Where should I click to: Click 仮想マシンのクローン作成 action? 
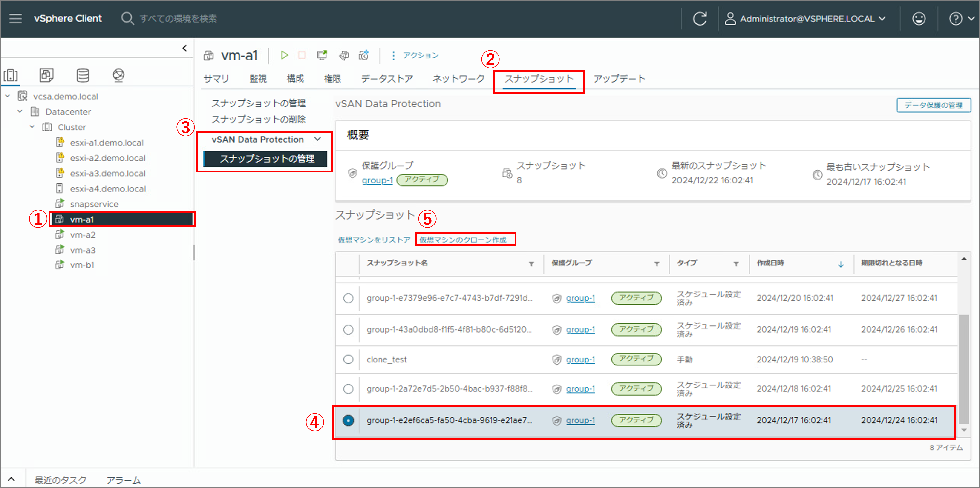pyautogui.click(x=463, y=240)
